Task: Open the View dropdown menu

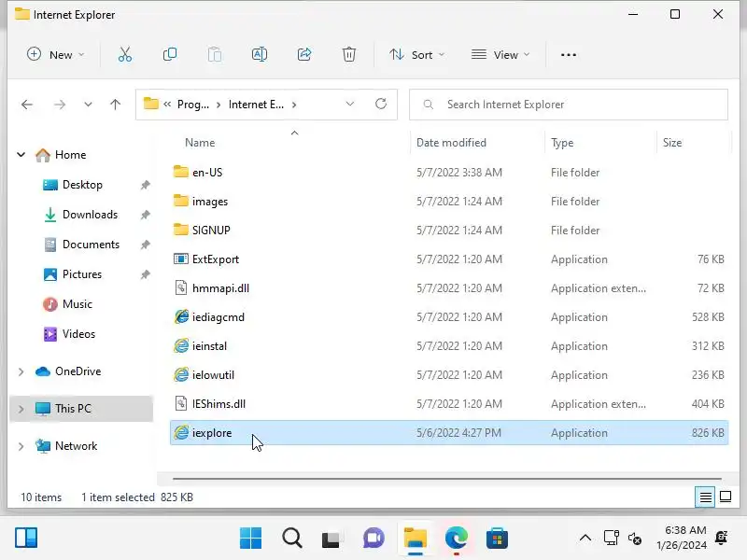Action: 500,55
